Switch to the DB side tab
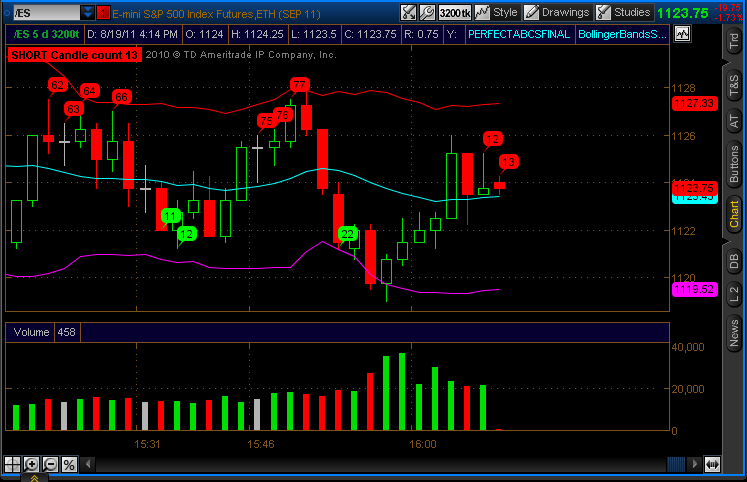 (734, 261)
